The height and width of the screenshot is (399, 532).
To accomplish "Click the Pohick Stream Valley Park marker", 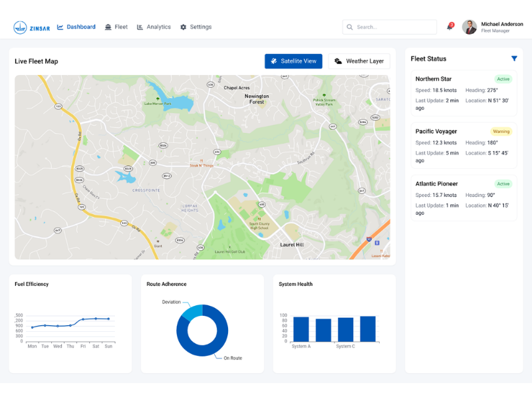I will click(x=324, y=95).
